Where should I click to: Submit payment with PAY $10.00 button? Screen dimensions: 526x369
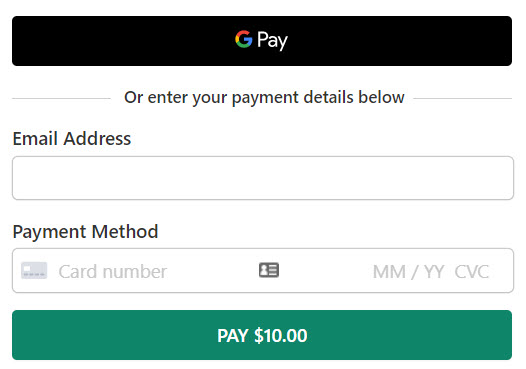[x=262, y=335]
